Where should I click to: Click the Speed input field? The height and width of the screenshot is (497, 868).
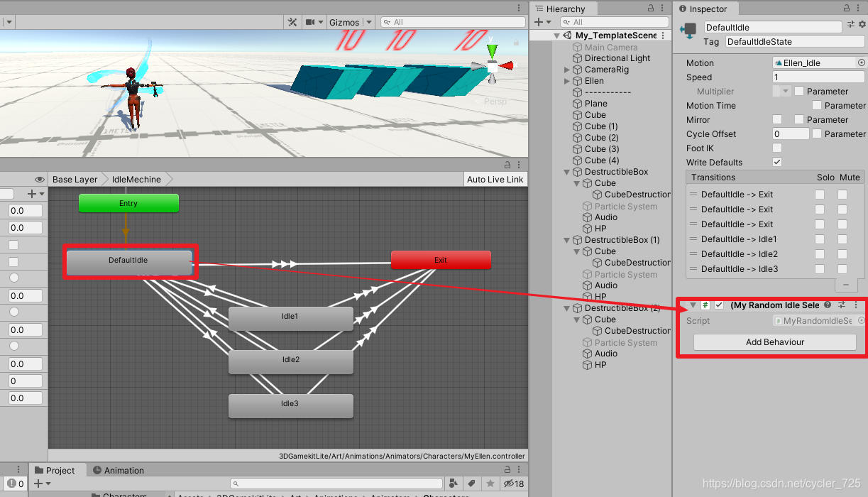(x=818, y=77)
